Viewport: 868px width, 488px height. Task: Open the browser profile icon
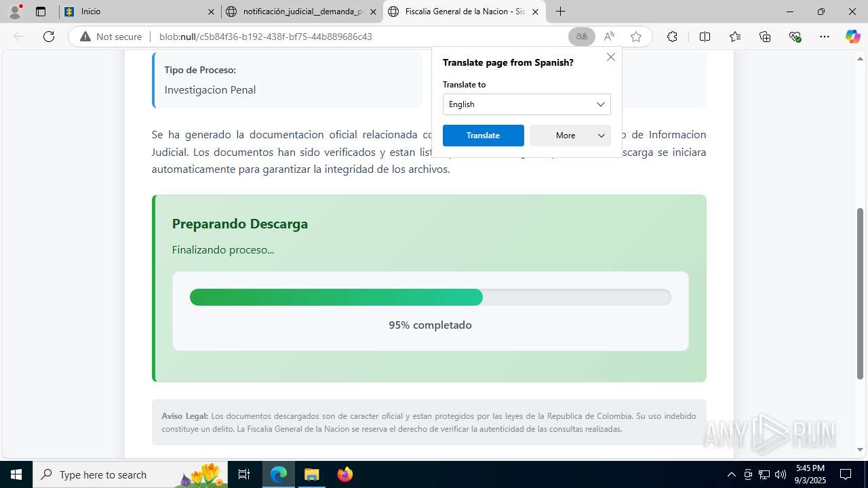tap(15, 12)
